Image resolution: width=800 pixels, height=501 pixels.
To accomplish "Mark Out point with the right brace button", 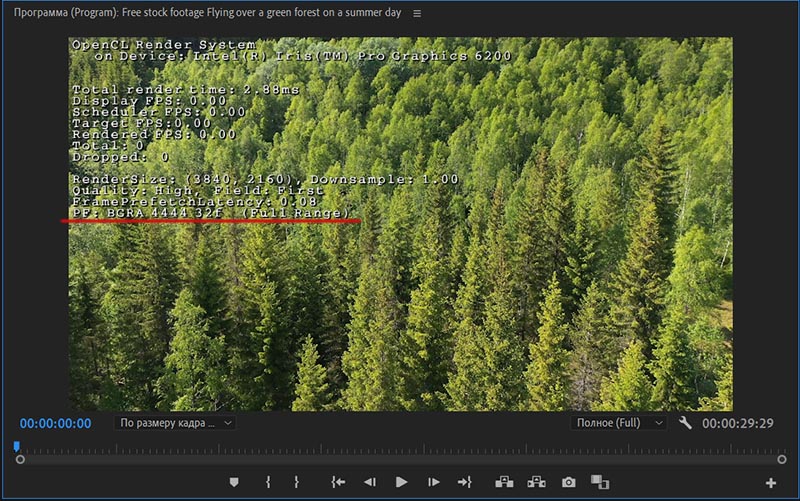I will pos(296,482).
